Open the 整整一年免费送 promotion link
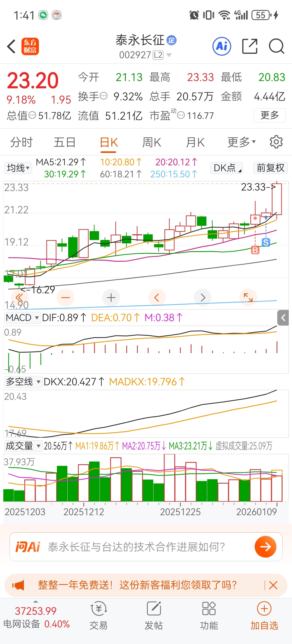 137,585
